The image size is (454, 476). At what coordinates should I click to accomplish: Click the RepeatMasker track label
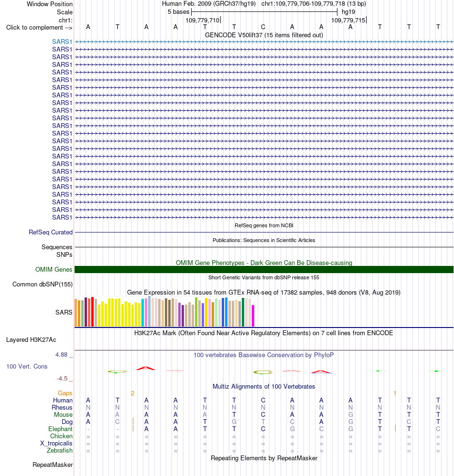53,465
